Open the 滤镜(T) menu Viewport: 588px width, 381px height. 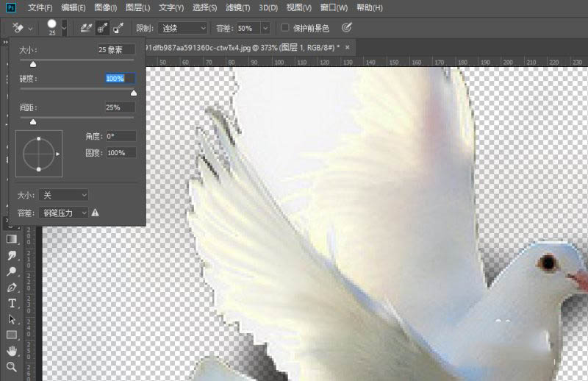coord(237,7)
